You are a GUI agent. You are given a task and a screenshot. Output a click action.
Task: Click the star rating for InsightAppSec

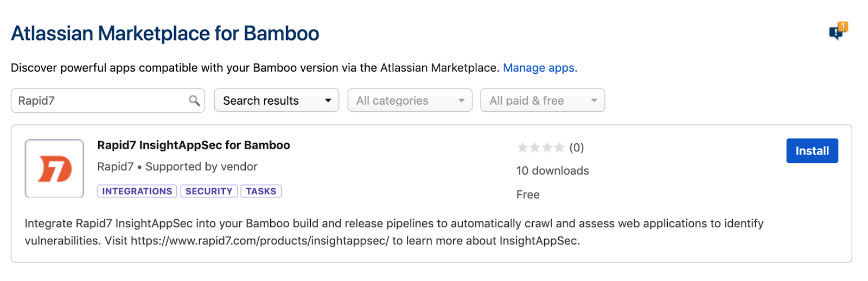[540, 148]
